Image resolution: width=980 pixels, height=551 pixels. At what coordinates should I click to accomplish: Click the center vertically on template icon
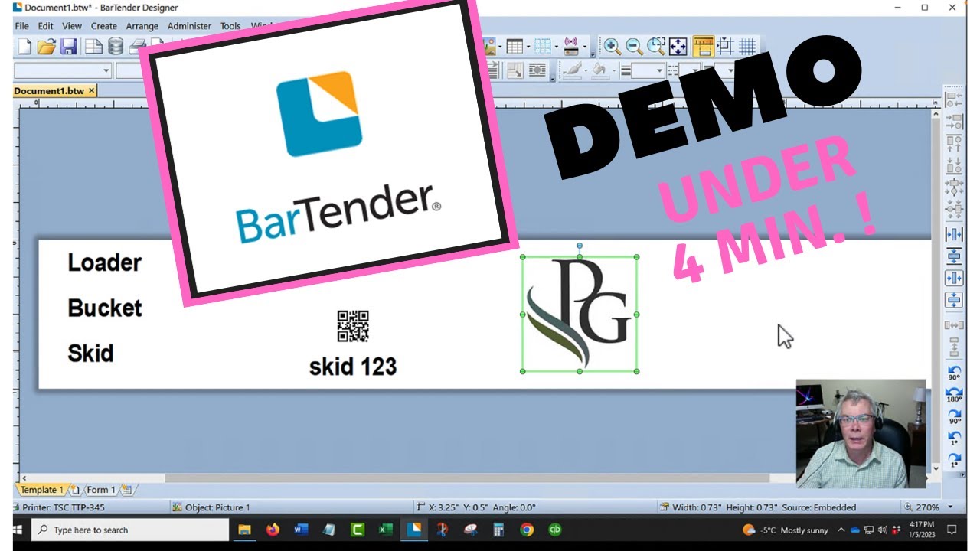coord(954,299)
